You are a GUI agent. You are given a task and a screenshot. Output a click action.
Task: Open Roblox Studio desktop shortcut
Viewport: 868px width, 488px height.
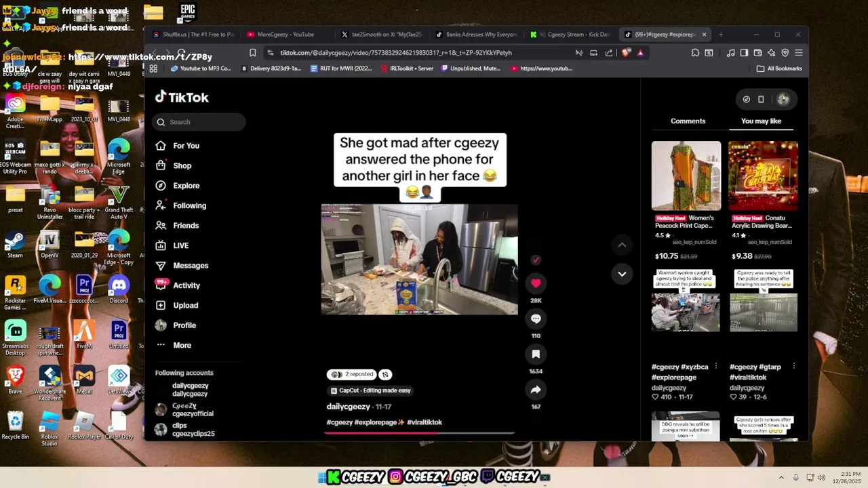50,429
